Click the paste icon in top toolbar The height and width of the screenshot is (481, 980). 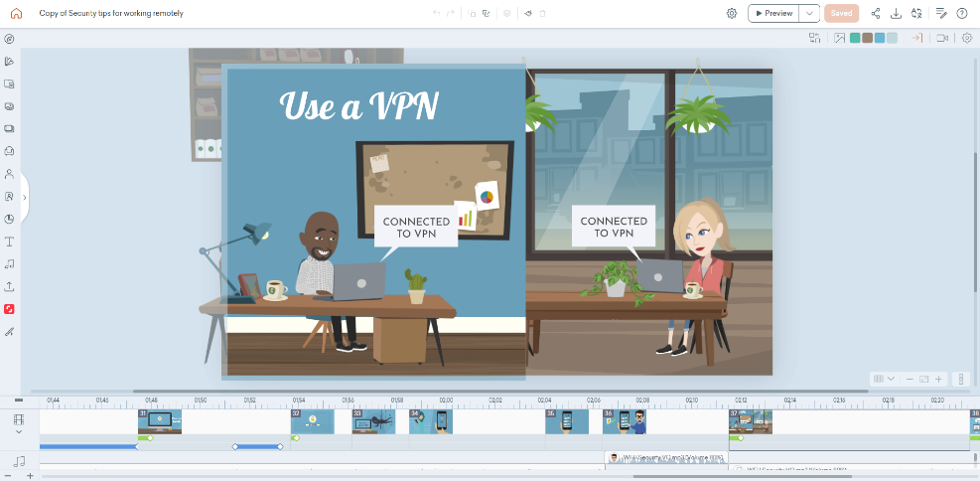(486, 13)
